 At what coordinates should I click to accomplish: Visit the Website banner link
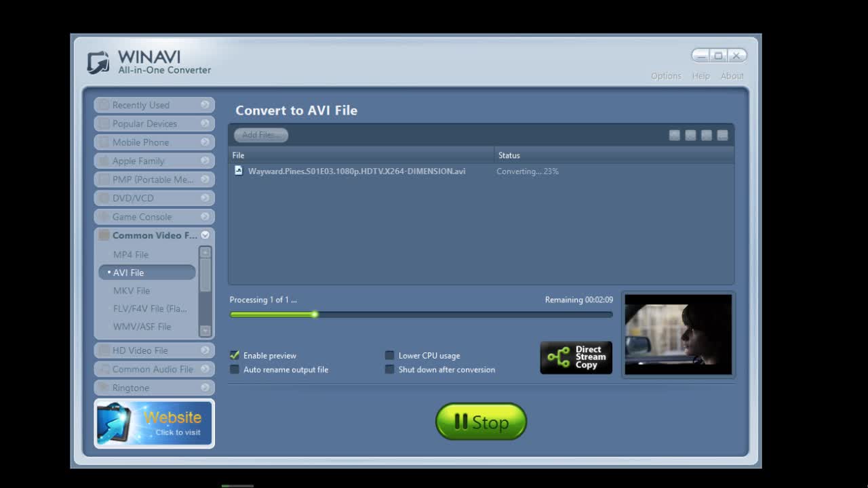click(155, 424)
